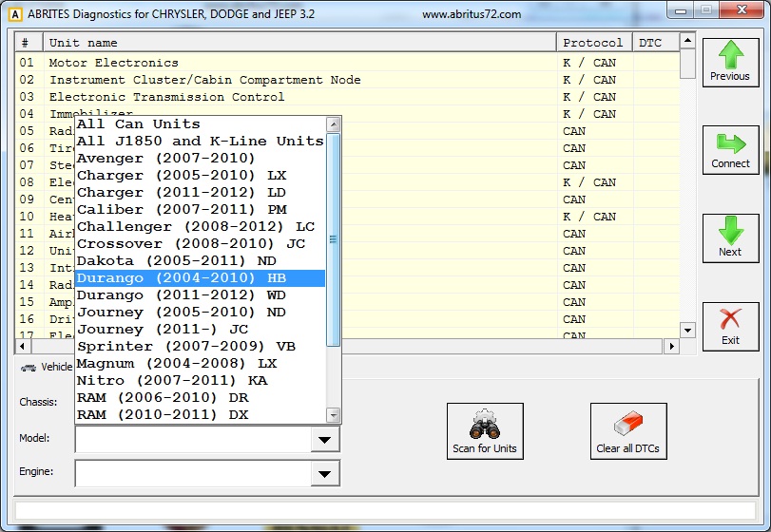Click the # column header
771x532 pixels.
[x=29, y=43]
